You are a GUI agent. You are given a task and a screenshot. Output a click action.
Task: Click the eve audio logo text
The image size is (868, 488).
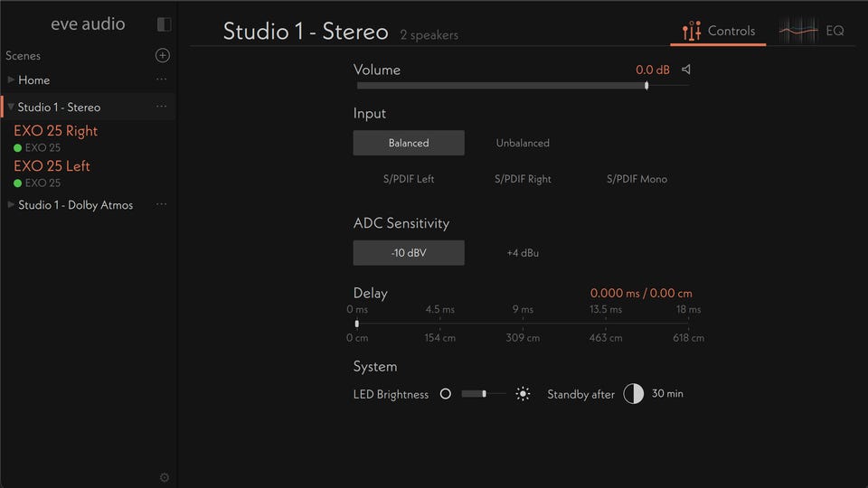pyautogui.click(x=88, y=23)
